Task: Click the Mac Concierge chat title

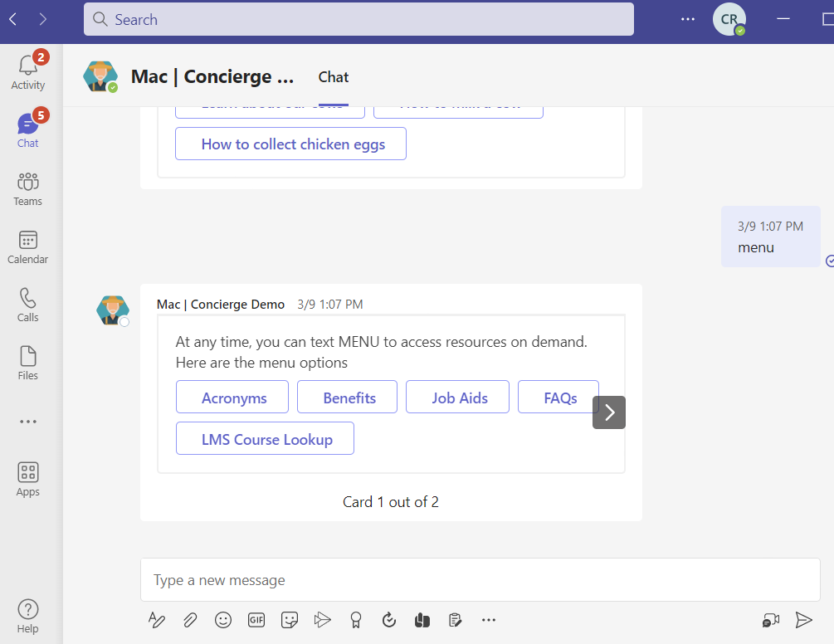Action: point(212,76)
